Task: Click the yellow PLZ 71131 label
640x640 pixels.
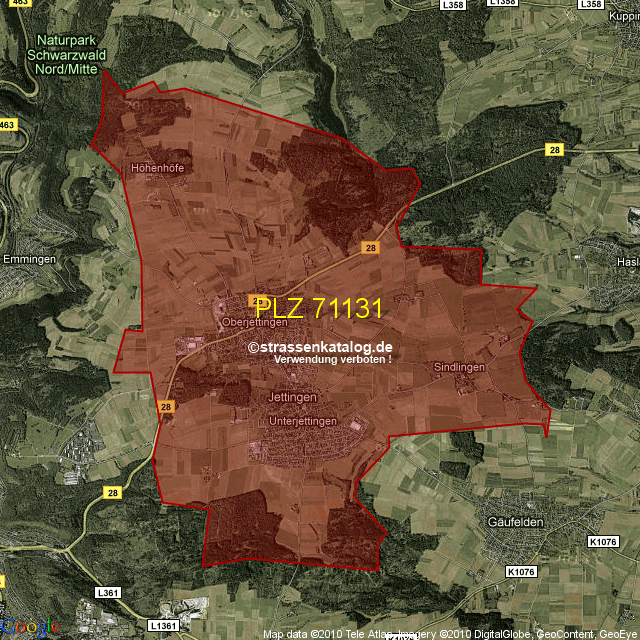Action: [319, 308]
